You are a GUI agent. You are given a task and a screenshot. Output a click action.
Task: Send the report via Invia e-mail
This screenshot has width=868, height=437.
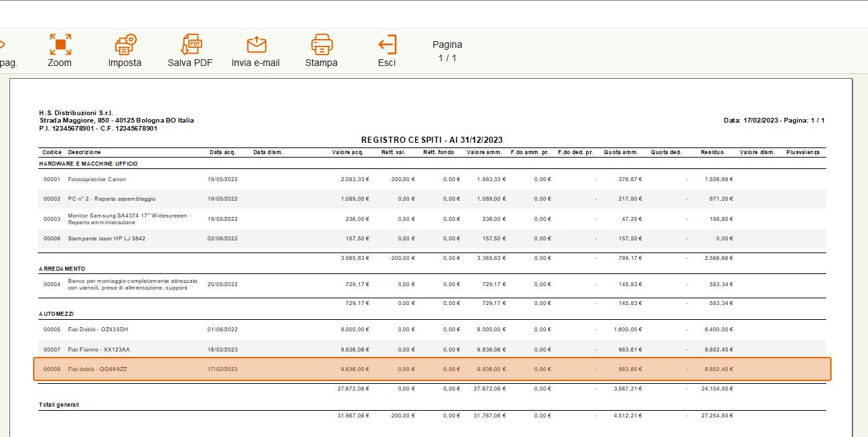point(255,51)
